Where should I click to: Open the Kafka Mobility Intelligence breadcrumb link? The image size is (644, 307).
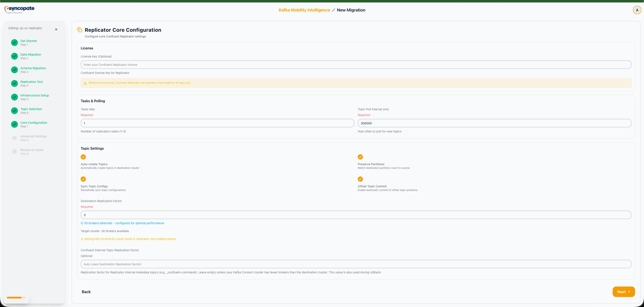[304, 10]
